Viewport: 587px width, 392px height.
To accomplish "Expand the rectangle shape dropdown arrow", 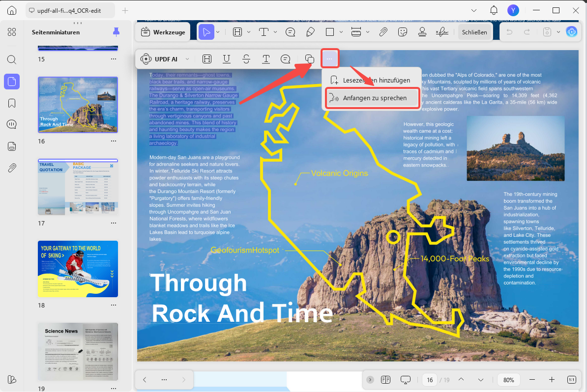I will click(x=341, y=32).
